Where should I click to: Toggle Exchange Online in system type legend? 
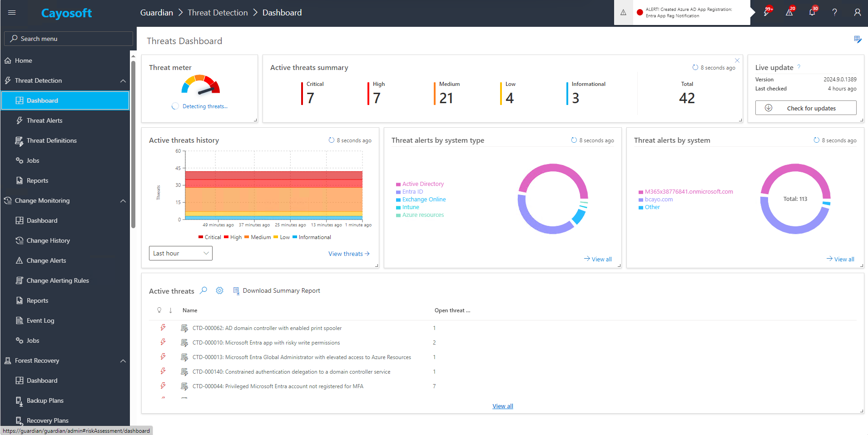click(421, 199)
